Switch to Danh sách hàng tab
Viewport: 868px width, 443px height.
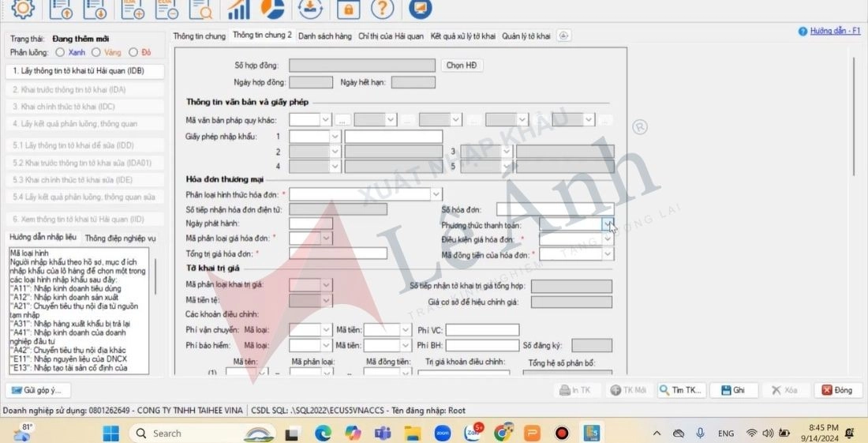pos(324,36)
